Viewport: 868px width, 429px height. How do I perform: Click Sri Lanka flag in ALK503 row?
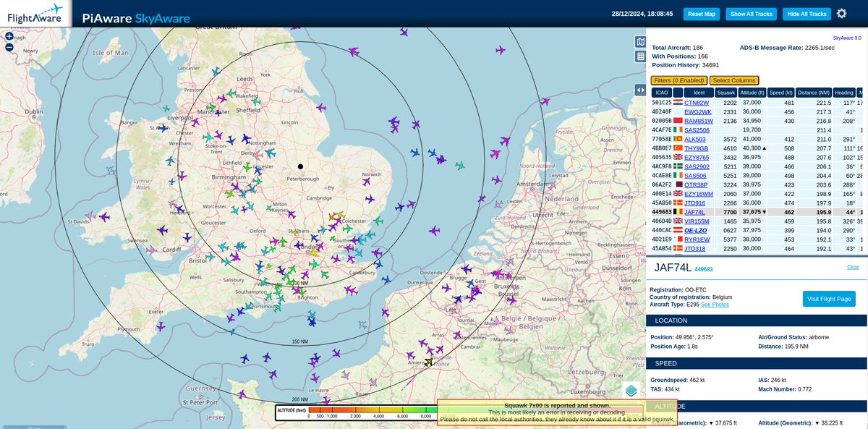coord(678,139)
